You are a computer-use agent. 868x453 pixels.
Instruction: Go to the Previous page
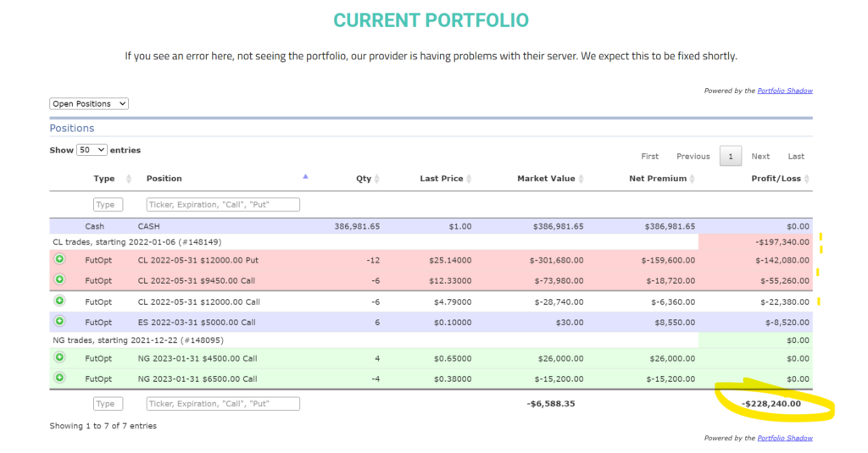pyautogui.click(x=693, y=157)
